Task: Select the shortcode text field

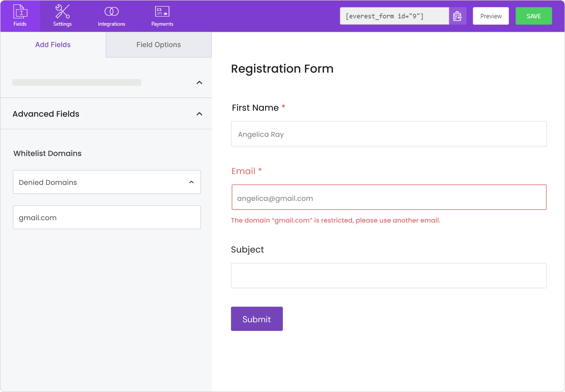Action: click(x=394, y=16)
